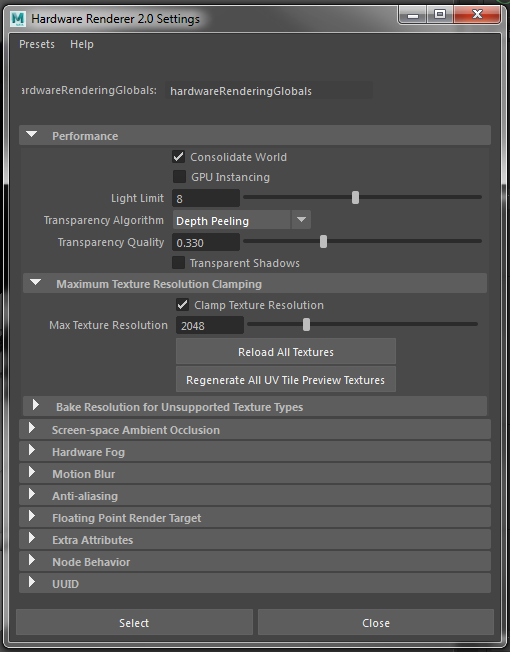510x652 pixels.
Task: Expand the Motion Blur section
Action: pyautogui.click(x=255, y=474)
